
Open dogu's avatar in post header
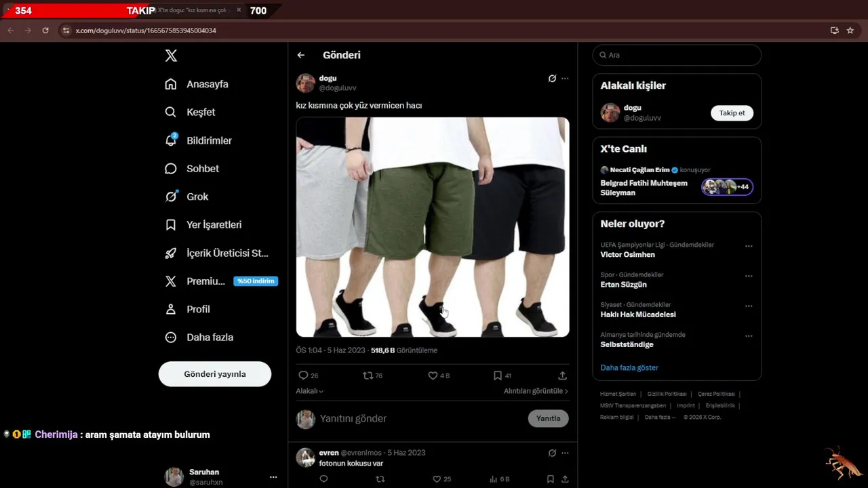point(306,83)
